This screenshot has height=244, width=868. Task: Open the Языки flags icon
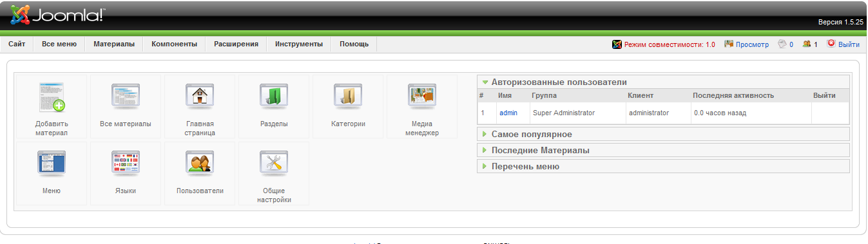126,173
